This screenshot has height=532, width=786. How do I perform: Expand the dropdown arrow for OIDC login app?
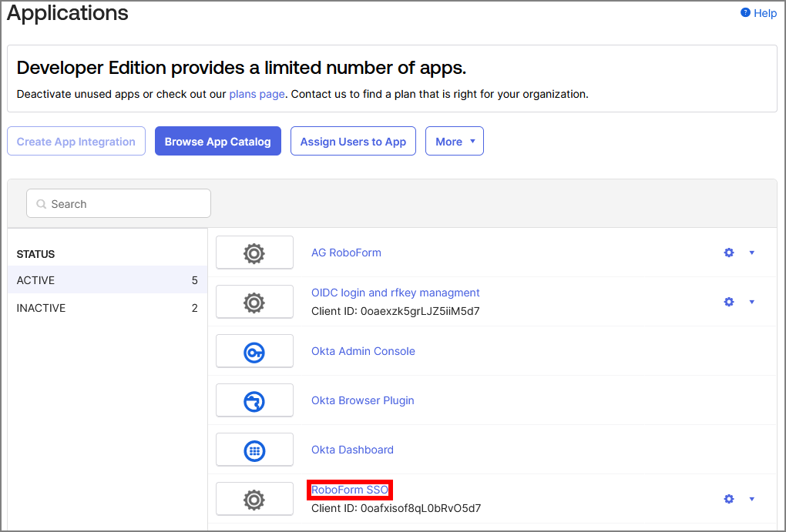click(752, 302)
